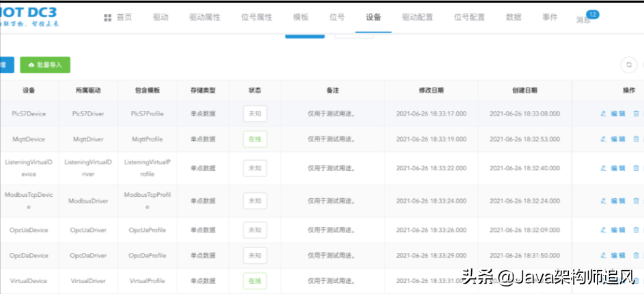Click 未知 status tag of OpcDaDevice
This screenshot has height=294, width=644.
[255, 255]
